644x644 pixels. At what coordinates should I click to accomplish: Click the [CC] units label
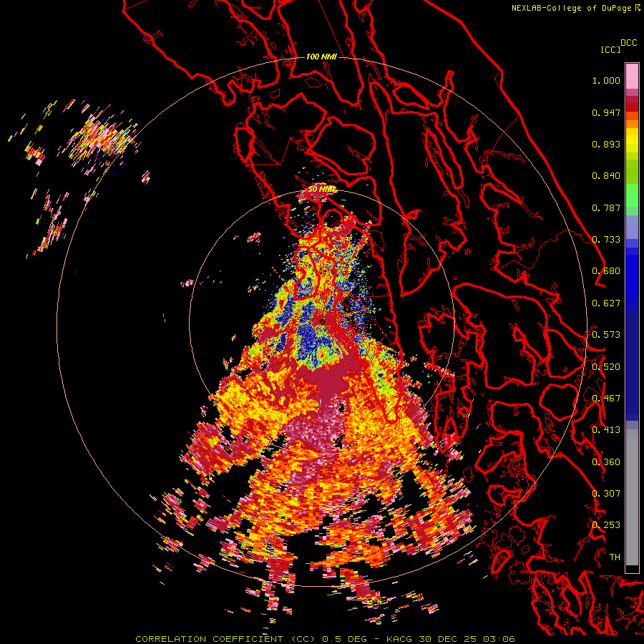click(611, 49)
